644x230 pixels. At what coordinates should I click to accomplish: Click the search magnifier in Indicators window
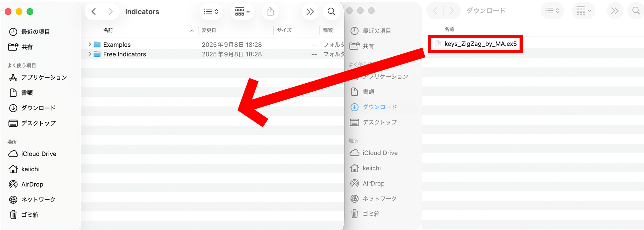click(331, 12)
